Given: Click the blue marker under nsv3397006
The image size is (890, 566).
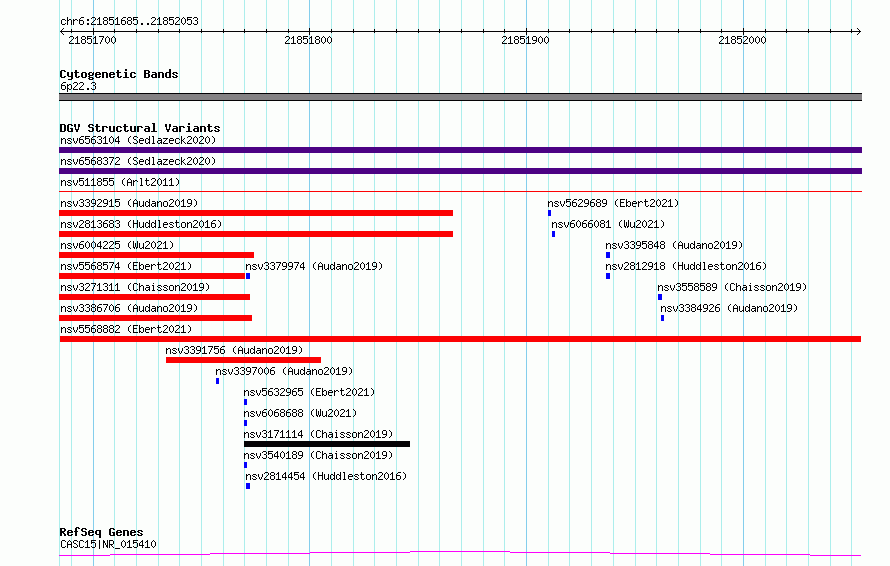Looking at the screenshot, I should point(217,381).
